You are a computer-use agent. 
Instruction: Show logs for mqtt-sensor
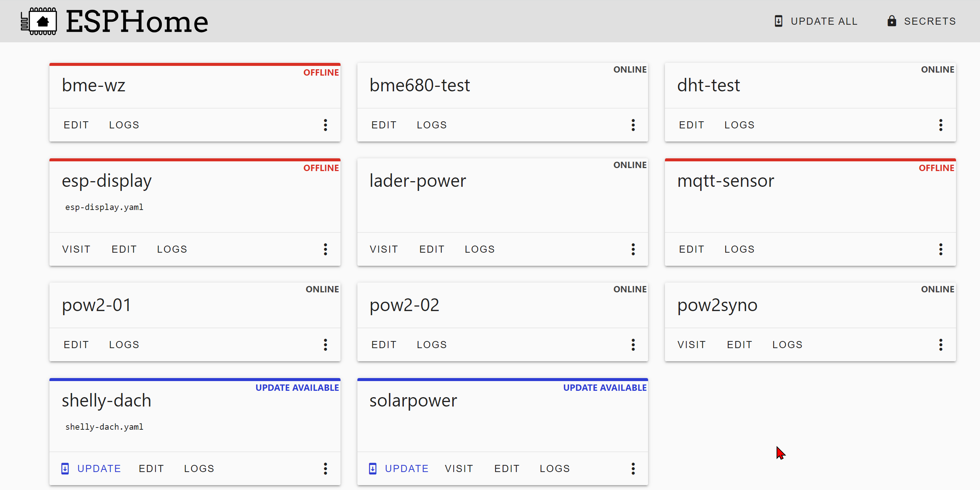coord(739,249)
